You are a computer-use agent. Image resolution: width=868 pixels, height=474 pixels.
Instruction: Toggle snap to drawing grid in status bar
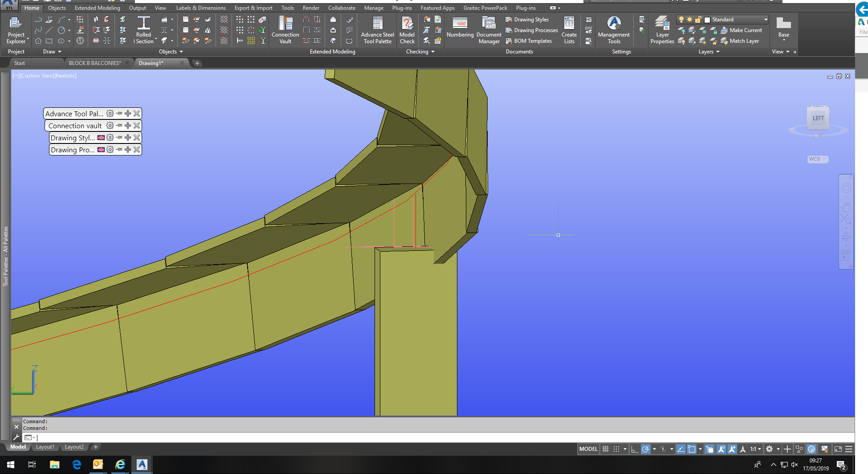coord(617,449)
